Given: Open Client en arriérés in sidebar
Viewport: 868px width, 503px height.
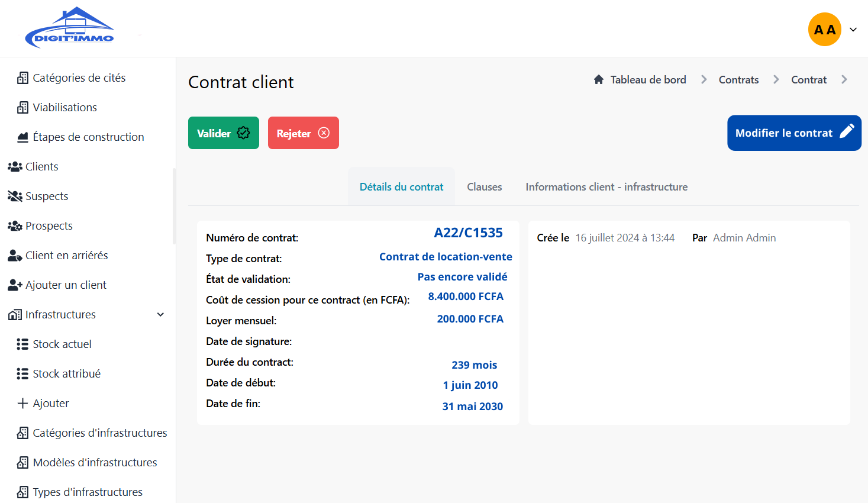Looking at the screenshot, I should click(66, 256).
